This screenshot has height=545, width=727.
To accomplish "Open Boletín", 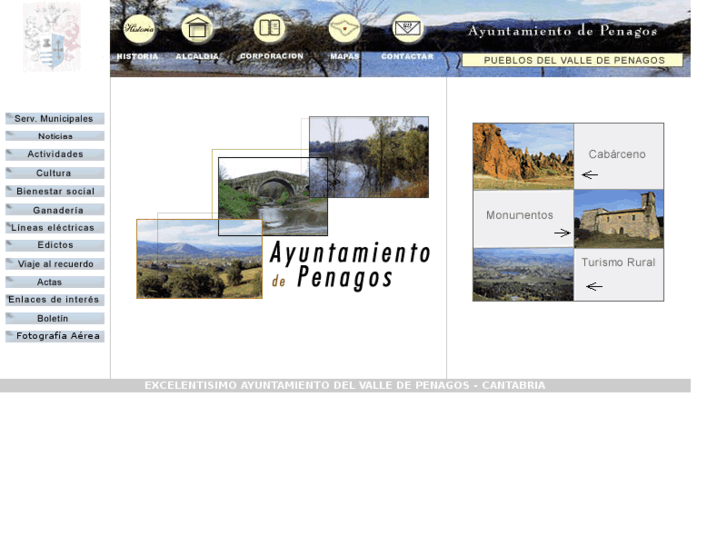I will (55, 318).
